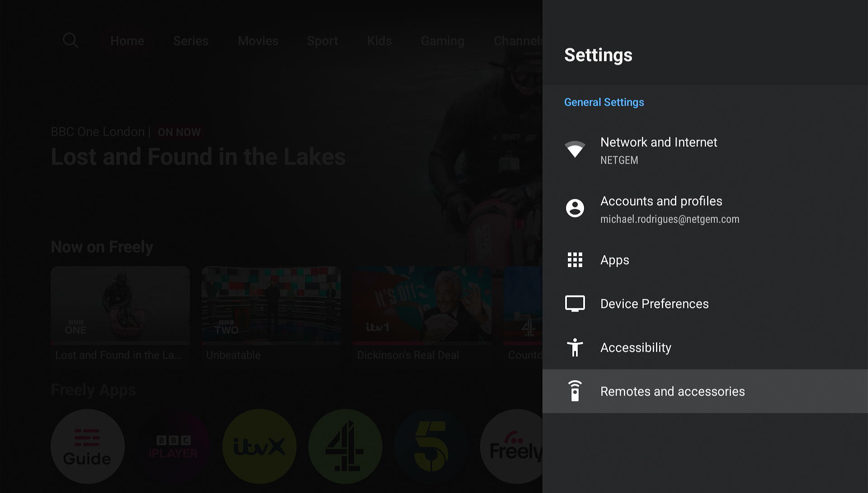Image resolution: width=868 pixels, height=493 pixels.
Task: Select the Wi-Fi network icon
Action: click(x=575, y=149)
